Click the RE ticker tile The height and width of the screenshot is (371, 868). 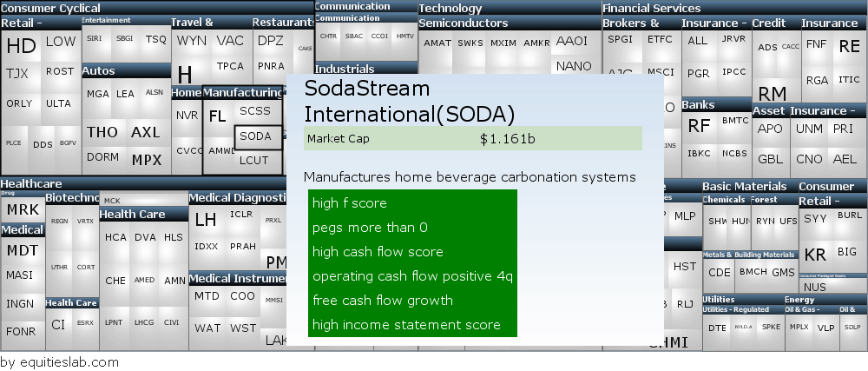(x=849, y=47)
